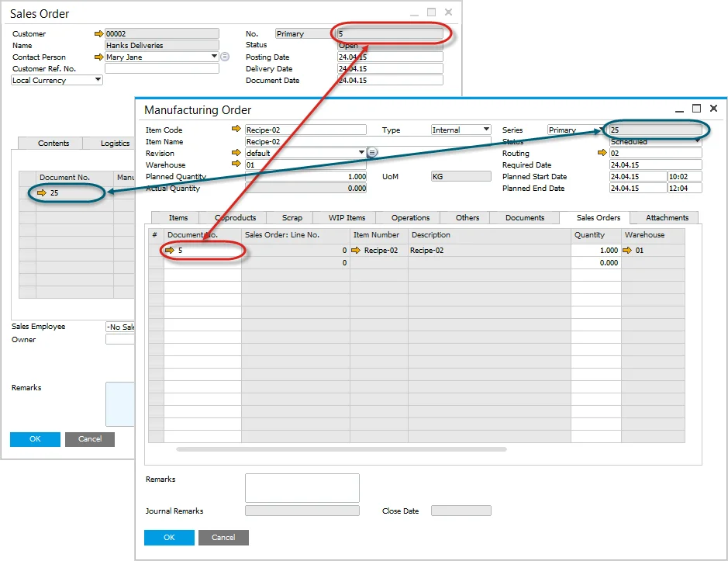The height and width of the screenshot is (561, 728).
Task: Follow the link arrow for Document No. 25
Action: tap(42, 193)
